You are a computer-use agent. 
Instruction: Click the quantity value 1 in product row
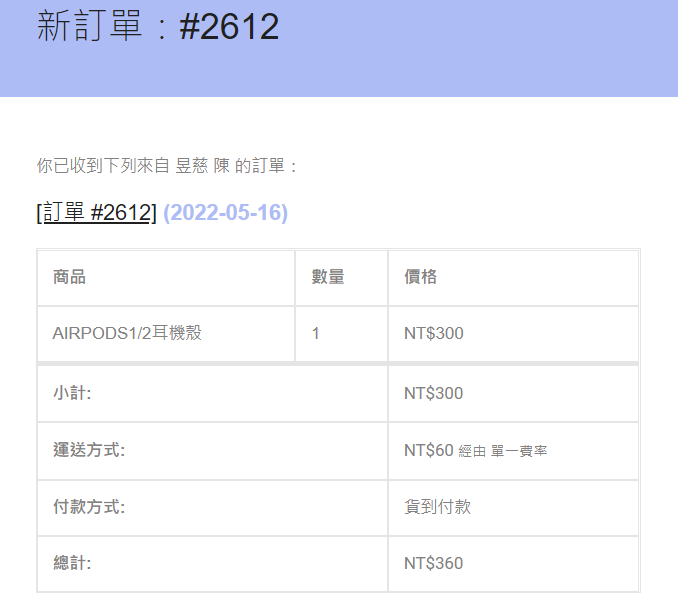tap(316, 333)
